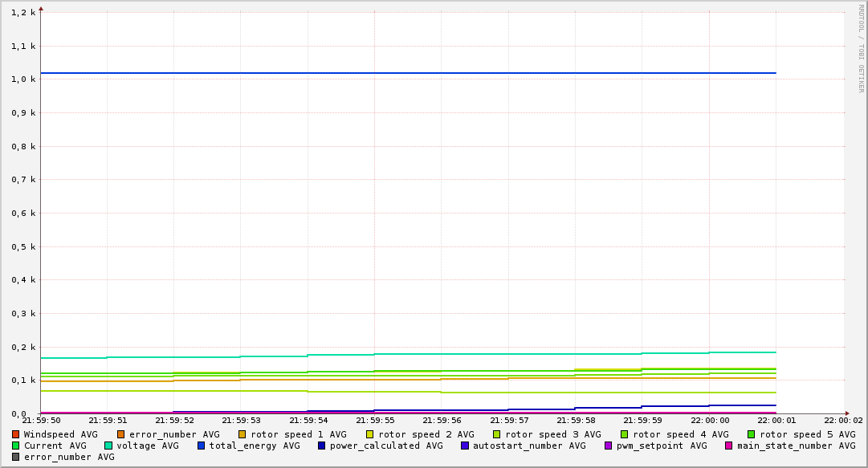The height and width of the screenshot is (468, 868).
Task: Select the rotor speed 3 AVG label
Action: [552, 434]
